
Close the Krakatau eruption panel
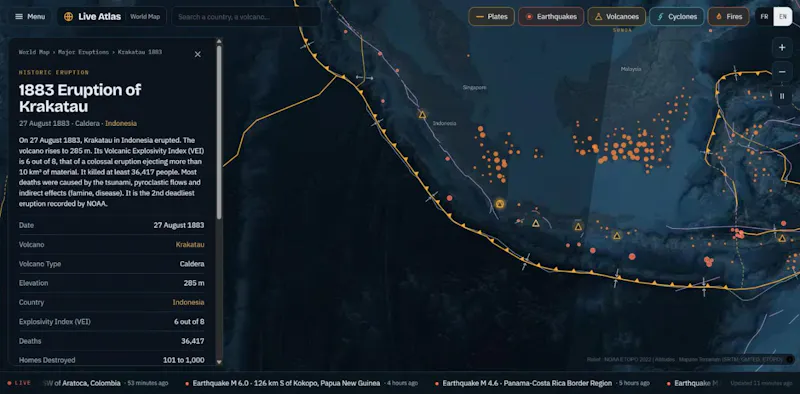[197, 54]
